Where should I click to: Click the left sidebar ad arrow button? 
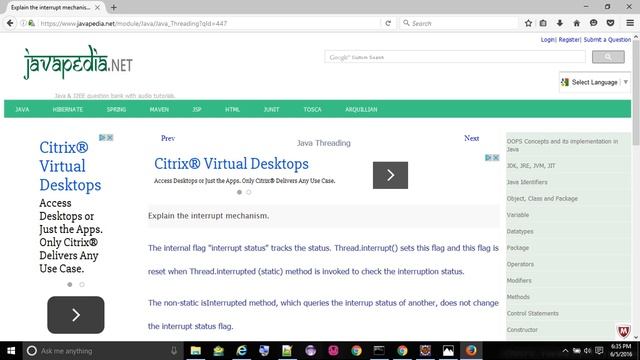click(76, 315)
